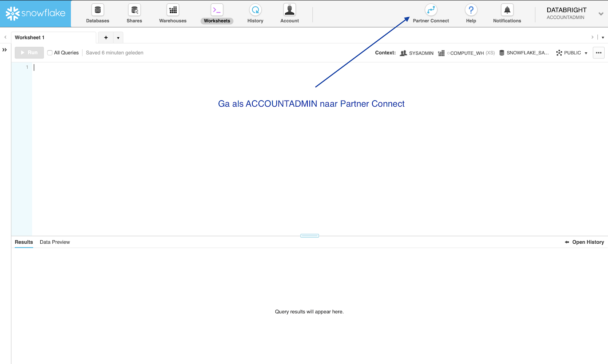608x364 pixels.
Task: Switch to the Data Preview tab
Action: tap(55, 242)
